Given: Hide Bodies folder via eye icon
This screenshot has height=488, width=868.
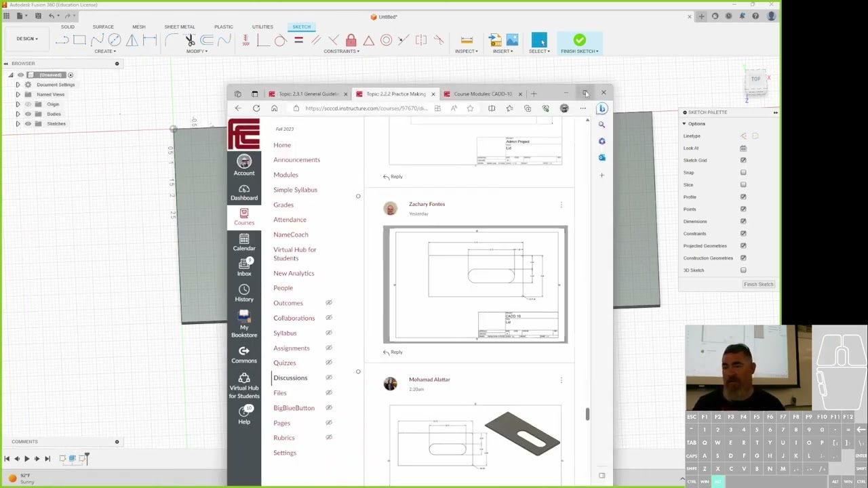Looking at the screenshot, I should click(x=28, y=114).
